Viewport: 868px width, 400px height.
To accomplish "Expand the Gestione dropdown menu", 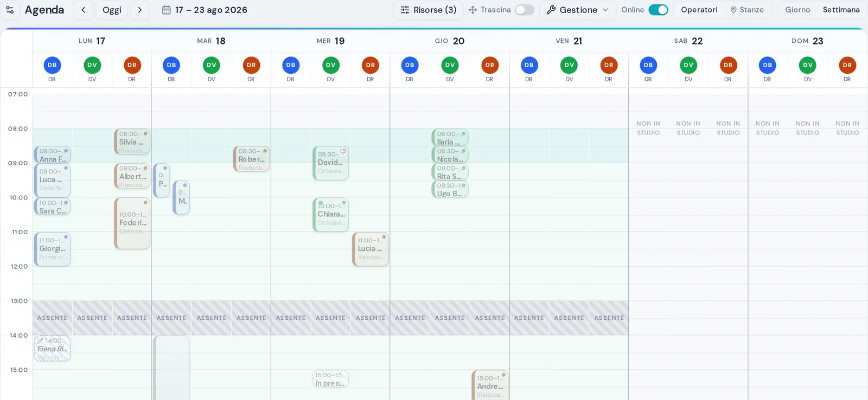I will pyautogui.click(x=578, y=10).
